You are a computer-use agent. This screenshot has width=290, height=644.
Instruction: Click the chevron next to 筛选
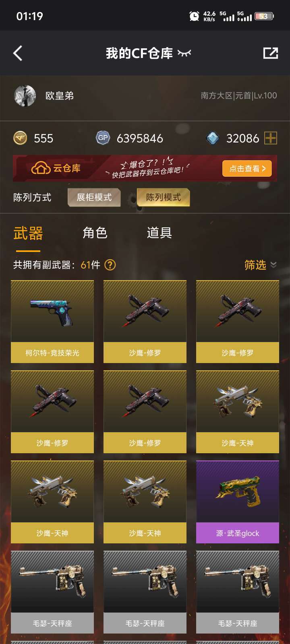pyautogui.click(x=273, y=265)
